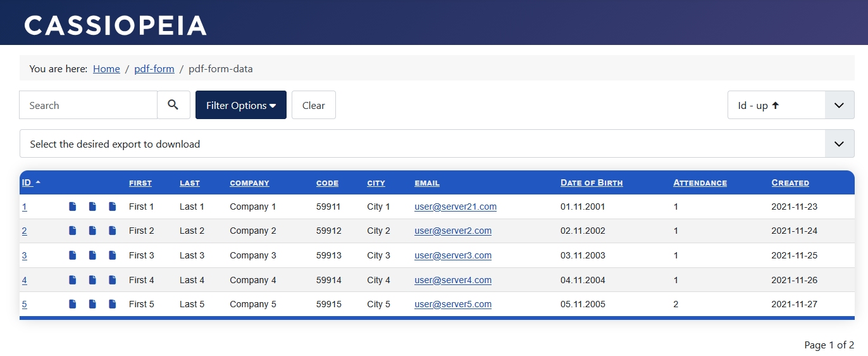Open rightmost file icon in First 5 row
Viewport: 868px width, 356px height.
tap(113, 304)
